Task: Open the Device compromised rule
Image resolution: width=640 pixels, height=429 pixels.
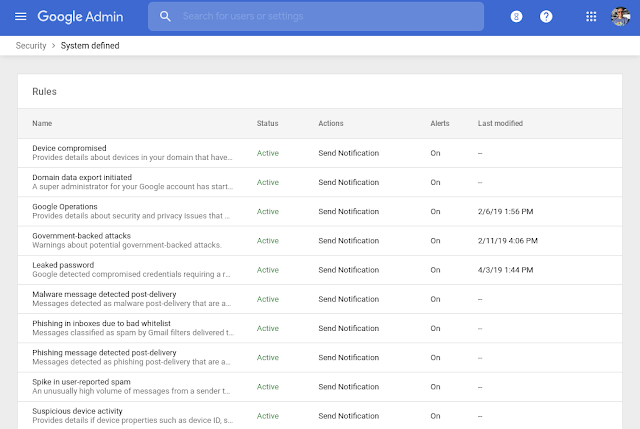Action: [x=69, y=148]
